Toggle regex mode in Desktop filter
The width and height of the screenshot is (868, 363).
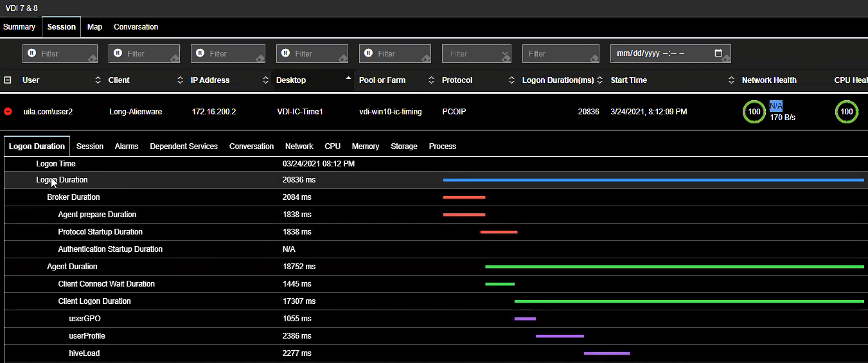pos(285,53)
